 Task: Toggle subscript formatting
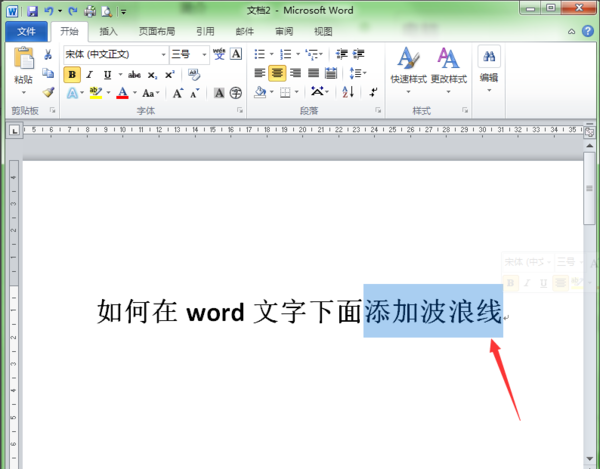(152, 75)
